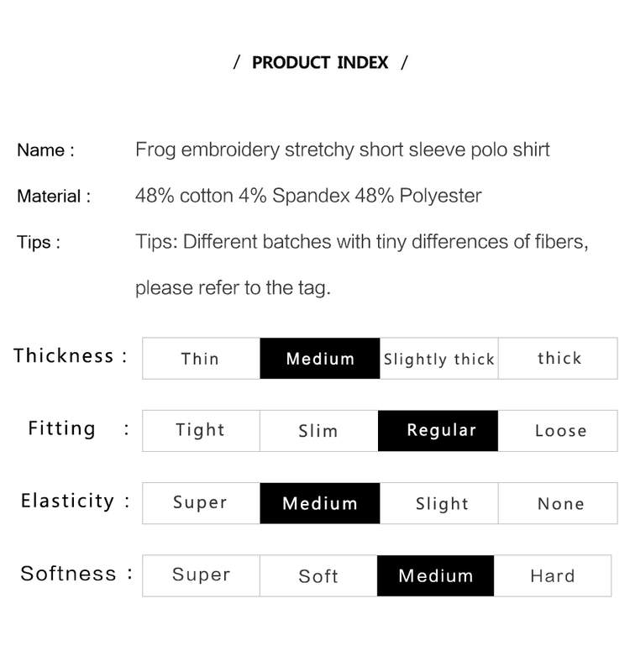The width and height of the screenshot is (630, 672).
Task: Choose Slightly thick thickness option
Action: [438, 359]
